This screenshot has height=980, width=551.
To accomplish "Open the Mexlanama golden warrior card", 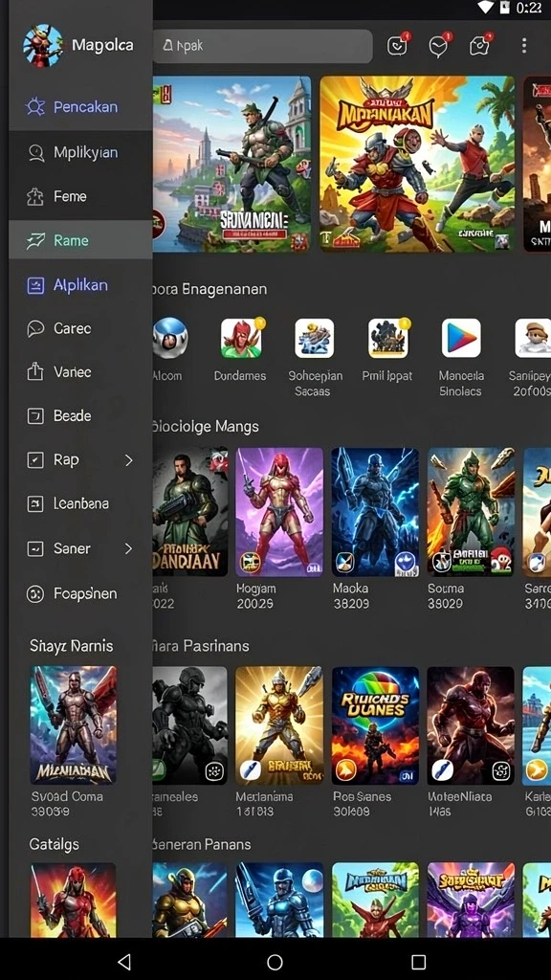I will (279, 725).
